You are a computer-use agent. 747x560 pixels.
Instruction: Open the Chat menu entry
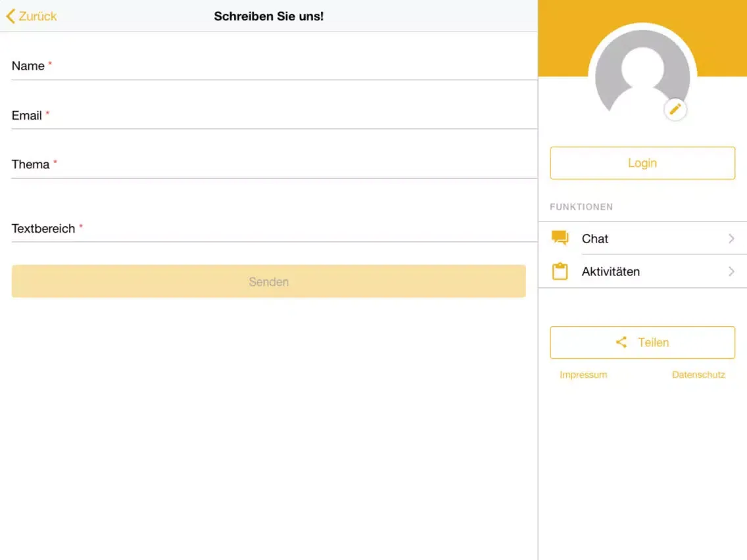[595, 239]
